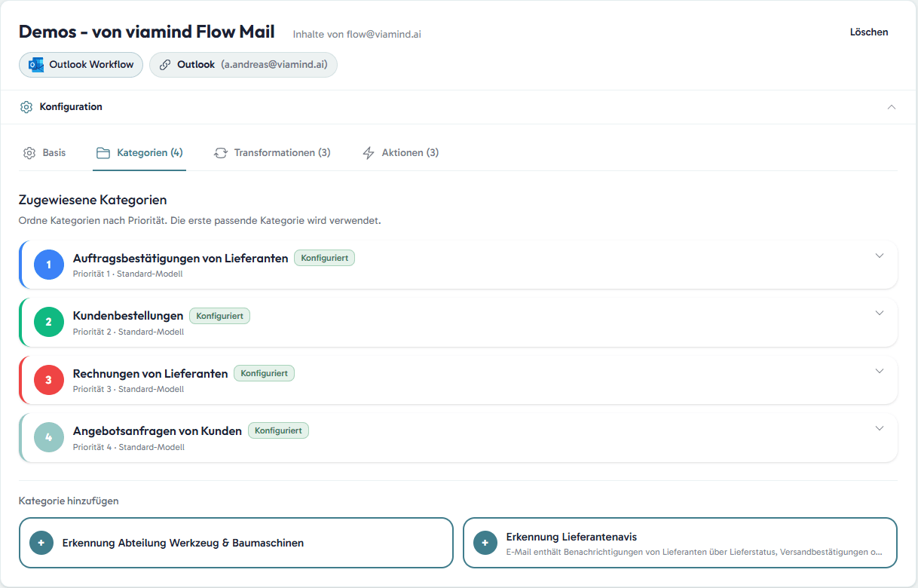Click the blue number 1 priority badge
Viewport: 918px width, 588px height.
coord(49,265)
